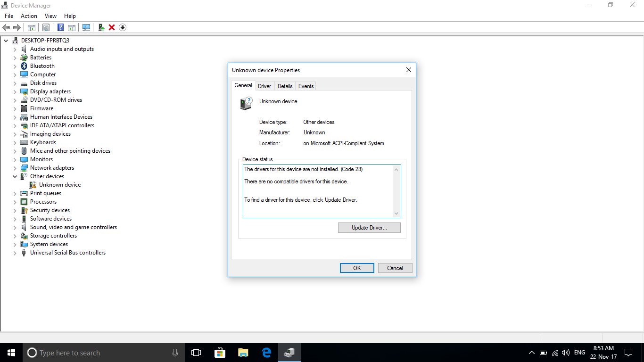The width and height of the screenshot is (644, 362).
Task: Click the Back arrow in the toolbar
Action: 6,27
